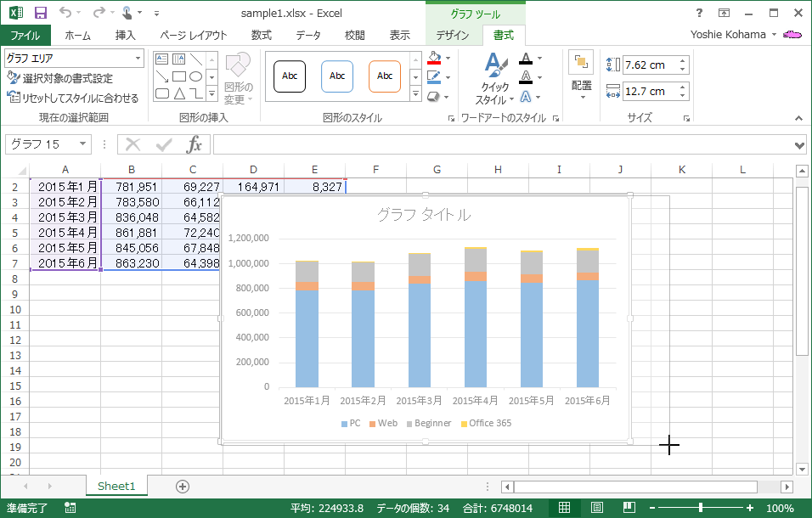The height and width of the screenshot is (518, 812).
Task: Click the zoom slider handle
Action: coord(701,508)
